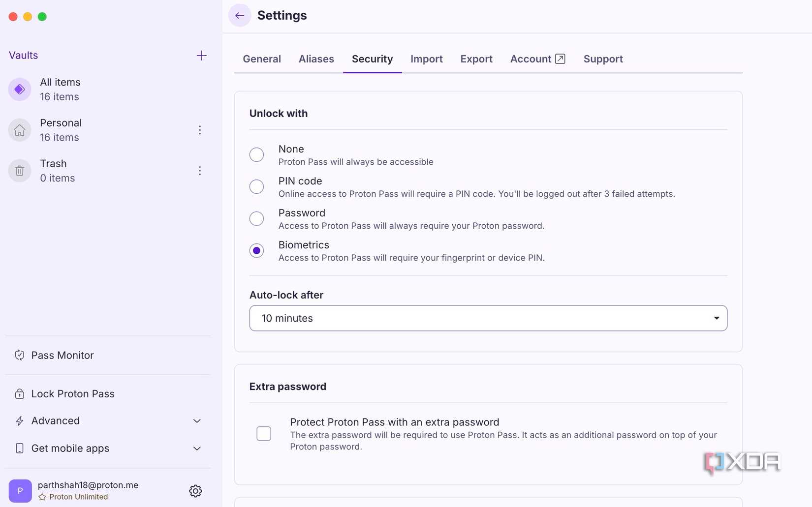
Task: Click parthshah18@proton.me account email
Action: tap(88, 485)
